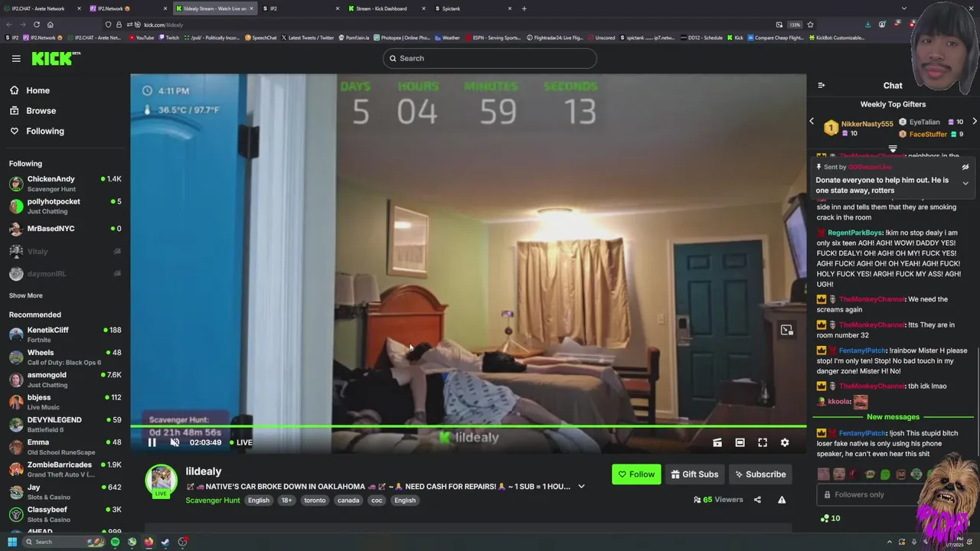Enter fullscreen on the player
980x551 pixels.
coord(763,442)
